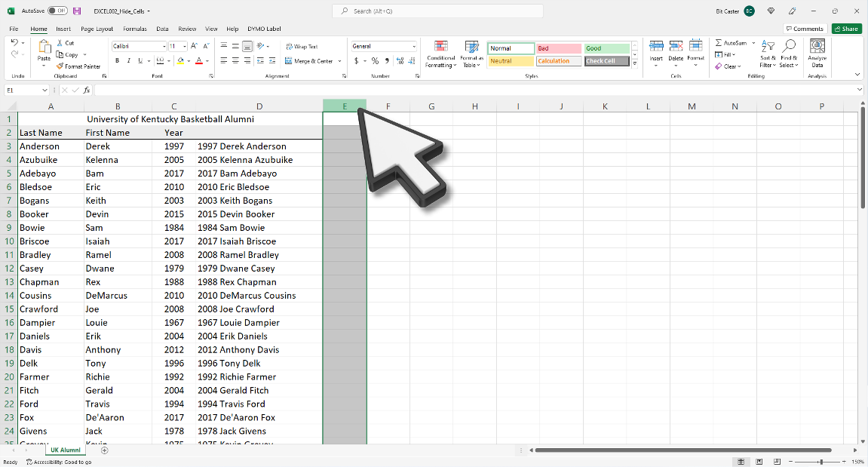
Task: Click the Insert Function fx icon
Action: click(x=87, y=91)
